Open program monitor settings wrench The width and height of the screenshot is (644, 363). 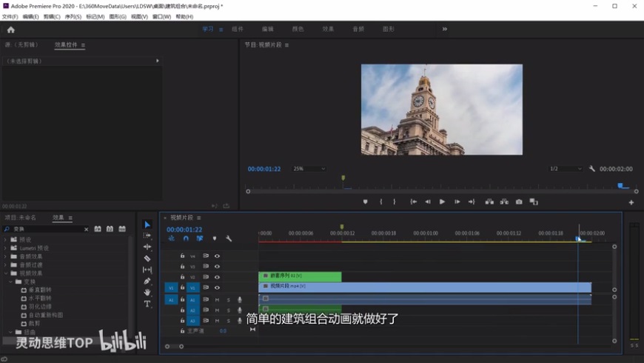point(592,169)
